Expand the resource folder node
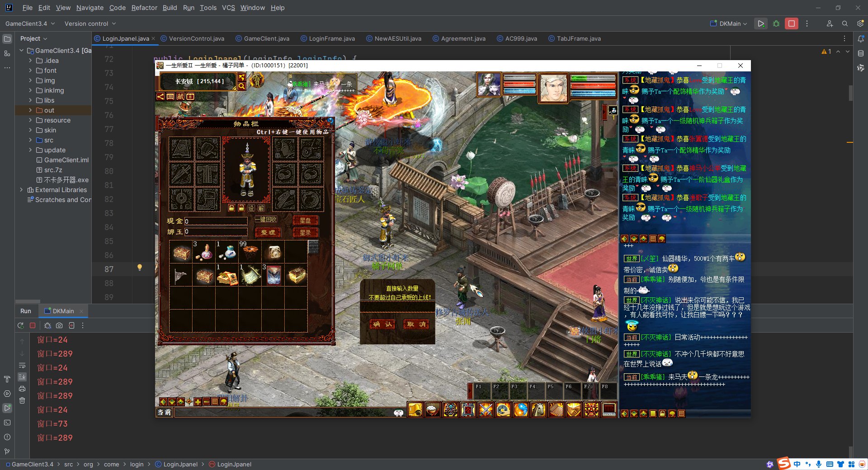This screenshot has height=470, width=868. (x=30, y=120)
